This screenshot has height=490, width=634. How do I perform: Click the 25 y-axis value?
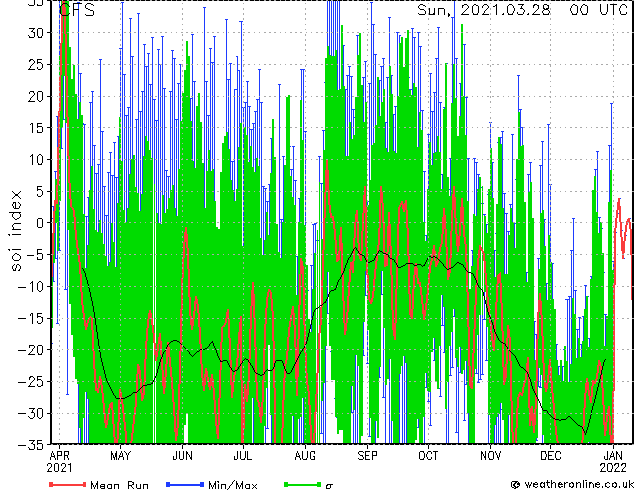click(x=35, y=64)
